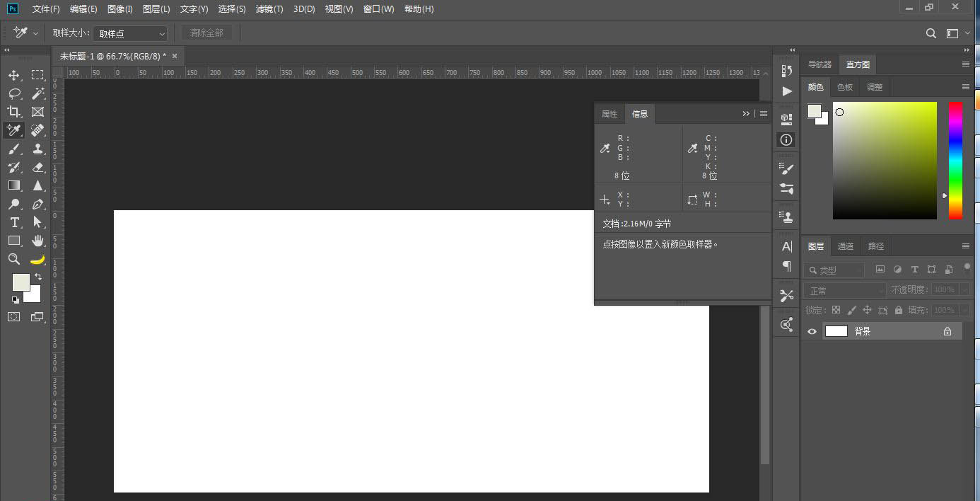Filter layers by adjustment layers

click(897, 270)
